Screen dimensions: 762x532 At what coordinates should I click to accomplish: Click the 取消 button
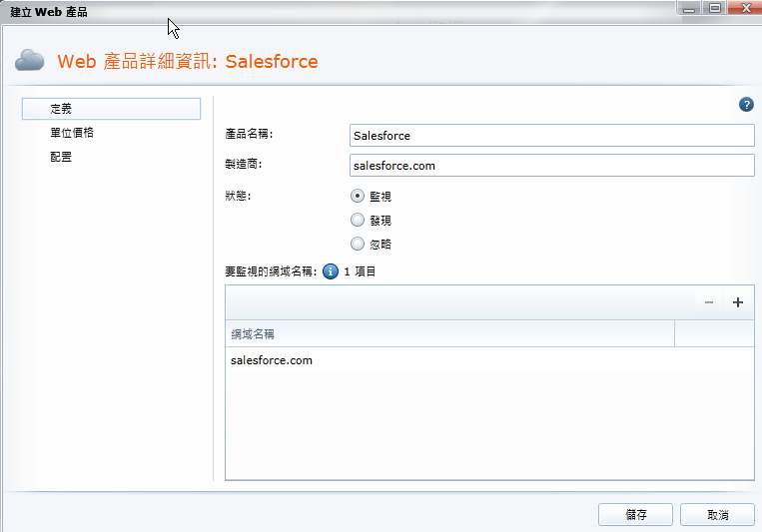[717, 514]
